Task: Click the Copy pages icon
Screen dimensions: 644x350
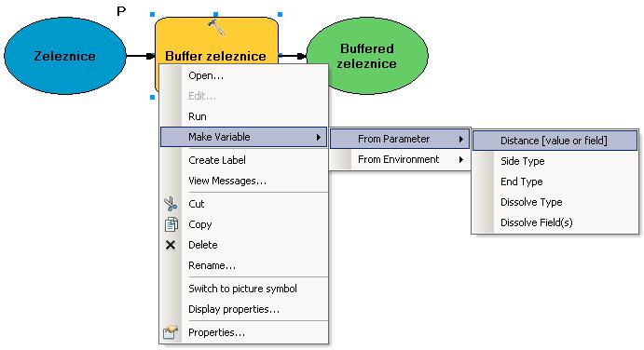Action: pyautogui.click(x=171, y=224)
